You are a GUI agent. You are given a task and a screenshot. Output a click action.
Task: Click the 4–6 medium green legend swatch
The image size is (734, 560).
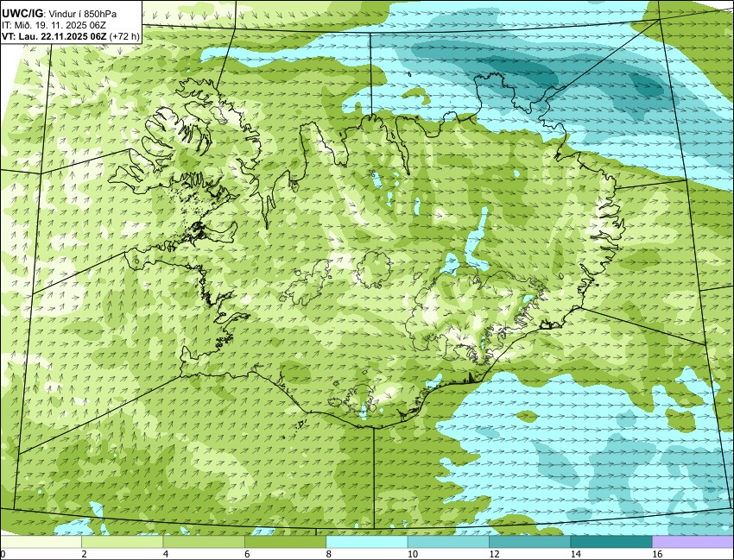click(204, 542)
